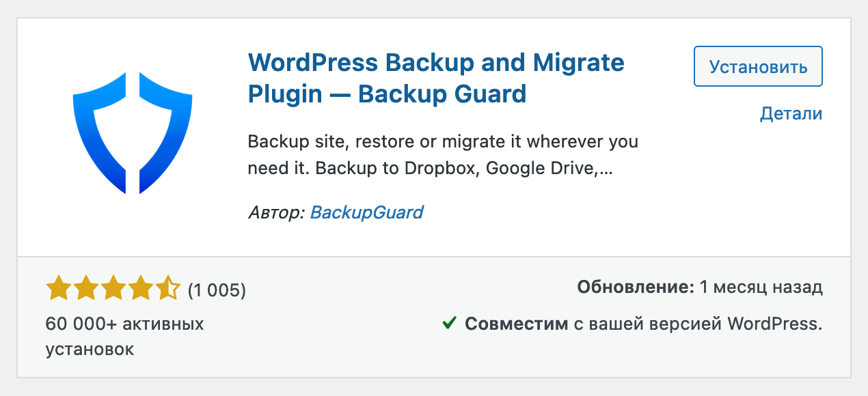This screenshot has height=396, width=868.
Task: Click the 1 месяц назад update date
Action: [x=761, y=287]
